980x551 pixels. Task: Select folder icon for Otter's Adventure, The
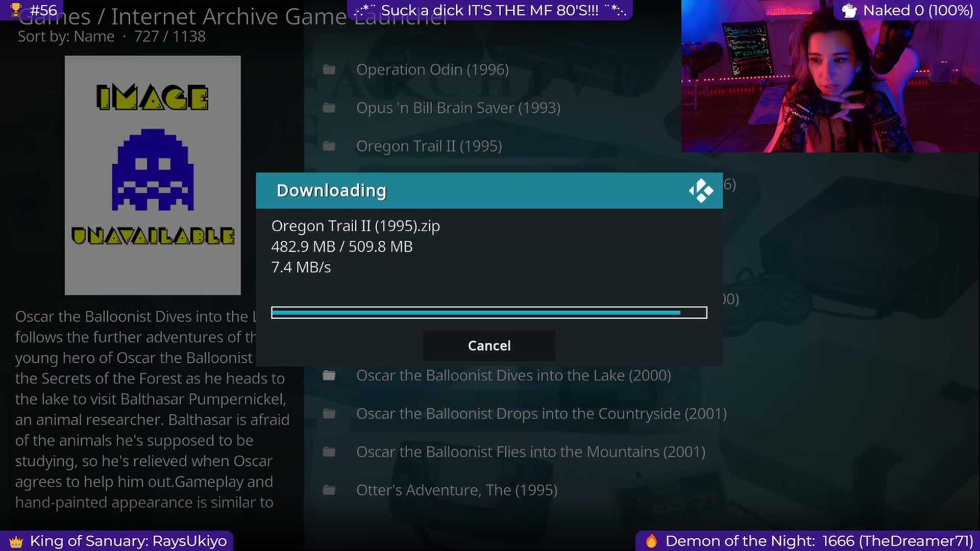(329, 490)
